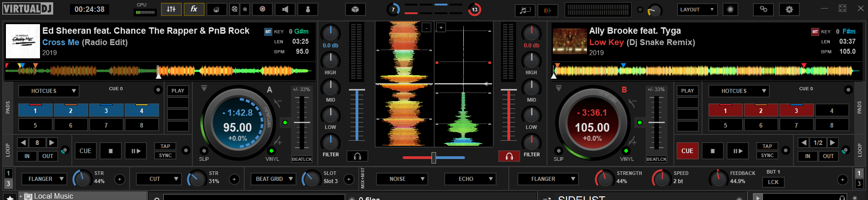Click the starburst icon next to LAYOUT
Screen dimensions: 868x200
tap(730, 9)
